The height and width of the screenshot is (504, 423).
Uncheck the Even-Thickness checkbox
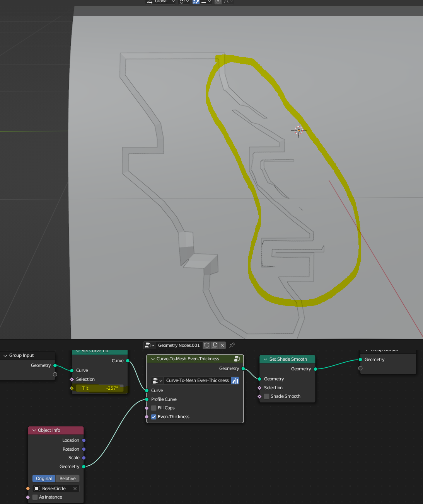click(x=154, y=417)
